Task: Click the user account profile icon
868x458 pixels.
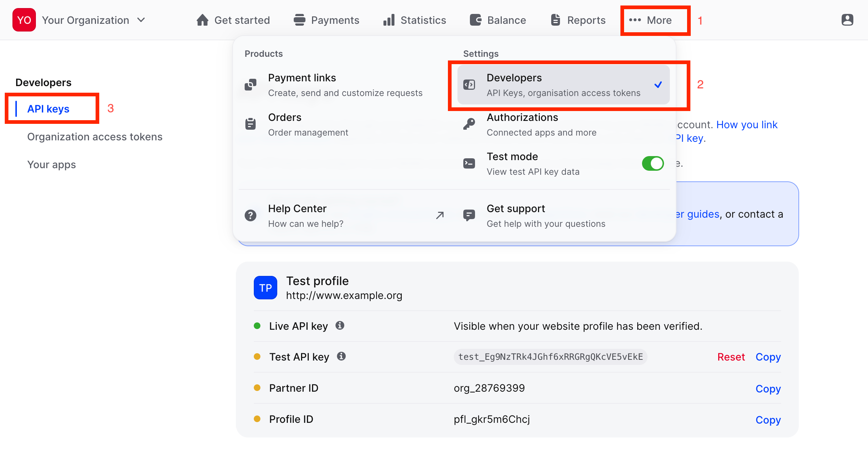Action: pyautogui.click(x=847, y=20)
